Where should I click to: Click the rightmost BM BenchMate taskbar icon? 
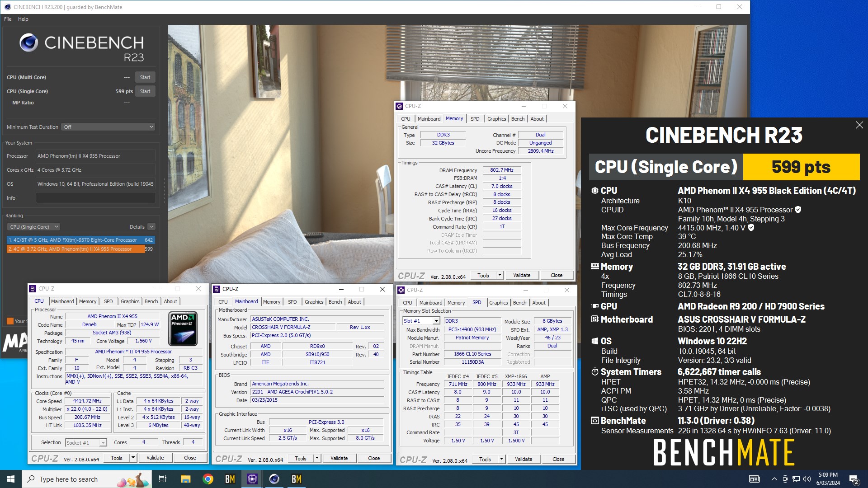296,479
